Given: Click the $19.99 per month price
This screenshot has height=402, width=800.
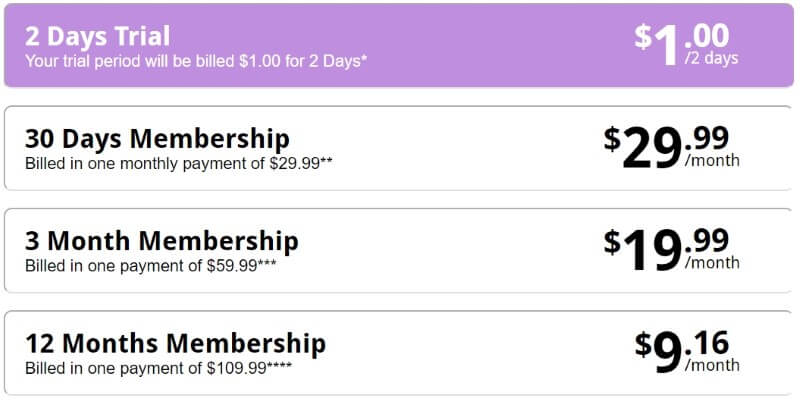Looking at the screenshot, I should [671, 250].
